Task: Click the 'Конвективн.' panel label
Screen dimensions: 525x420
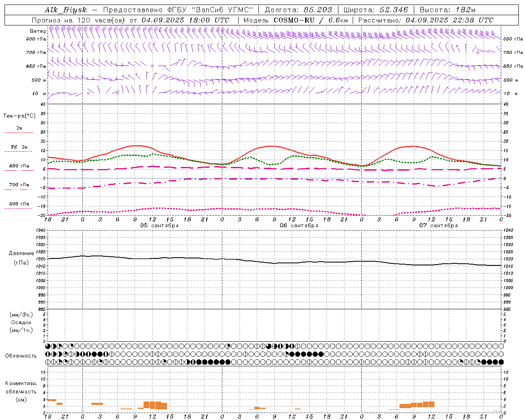Action: (21, 383)
